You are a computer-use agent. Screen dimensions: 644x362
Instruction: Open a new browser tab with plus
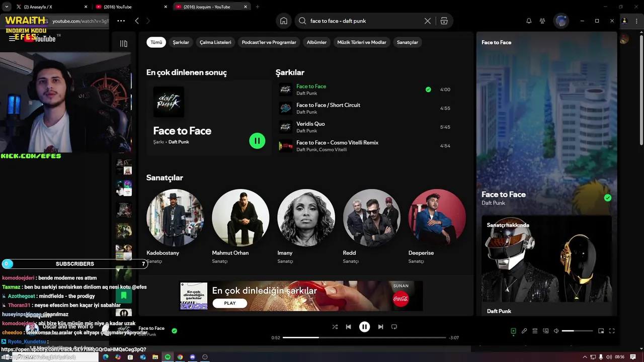pyautogui.click(x=258, y=7)
